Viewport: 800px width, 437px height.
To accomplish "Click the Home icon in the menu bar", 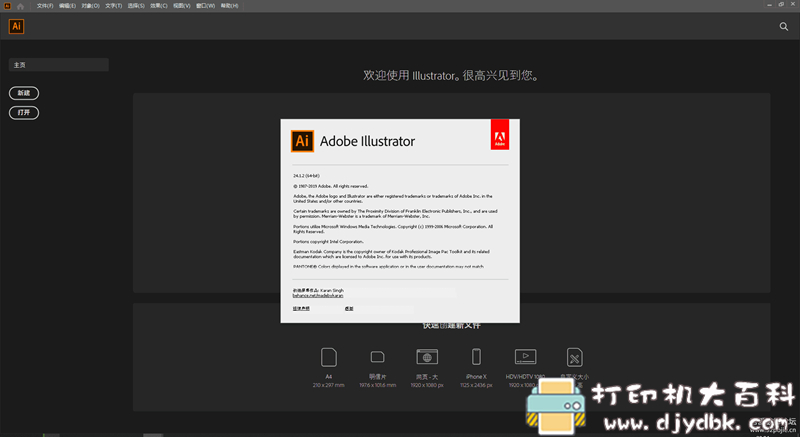I will pyautogui.click(x=20, y=6).
